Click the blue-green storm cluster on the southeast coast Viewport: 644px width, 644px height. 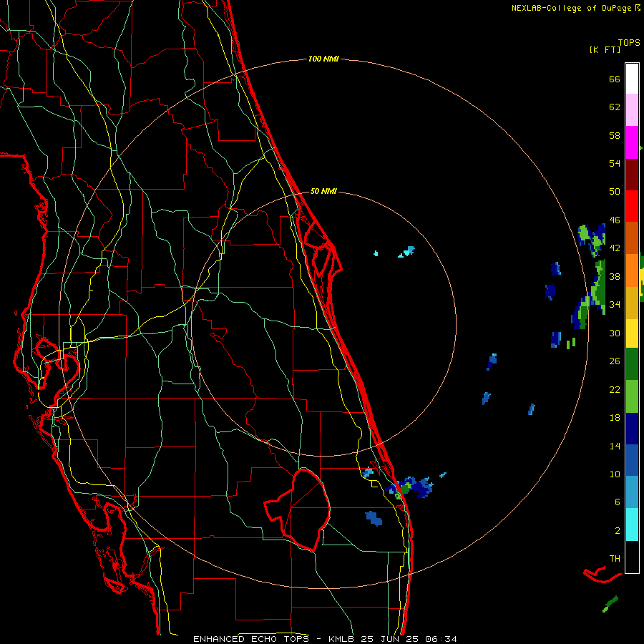(410, 487)
